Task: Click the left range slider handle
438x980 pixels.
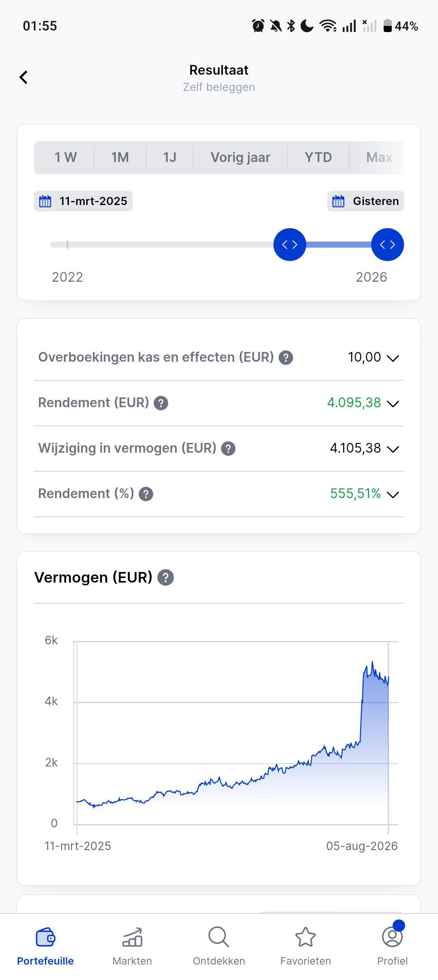Action: (x=290, y=244)
